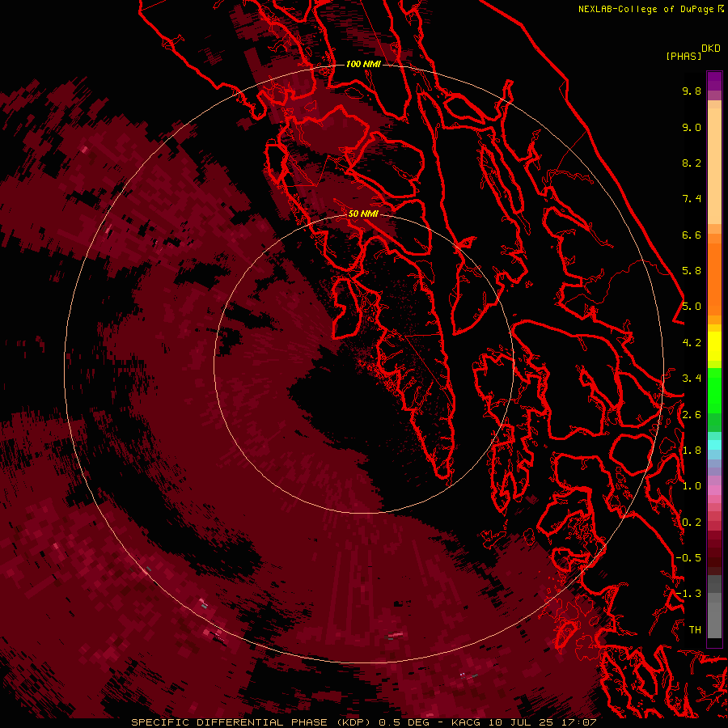Pick the pink band on the color scale

[714, 490]
